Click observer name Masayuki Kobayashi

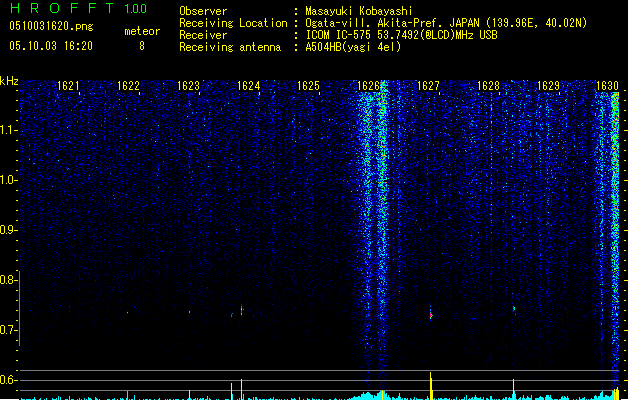tap(359, 11)
